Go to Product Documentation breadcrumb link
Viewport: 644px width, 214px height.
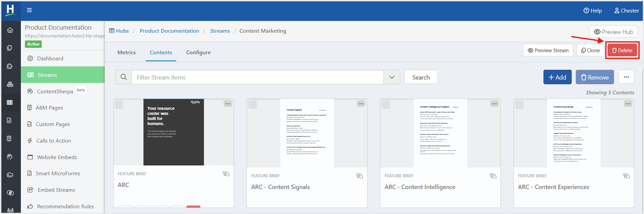click(x=169, y=31)
